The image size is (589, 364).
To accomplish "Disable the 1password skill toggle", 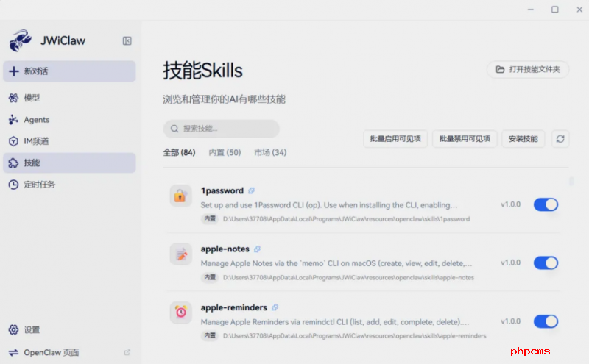I will click(546, 204).
